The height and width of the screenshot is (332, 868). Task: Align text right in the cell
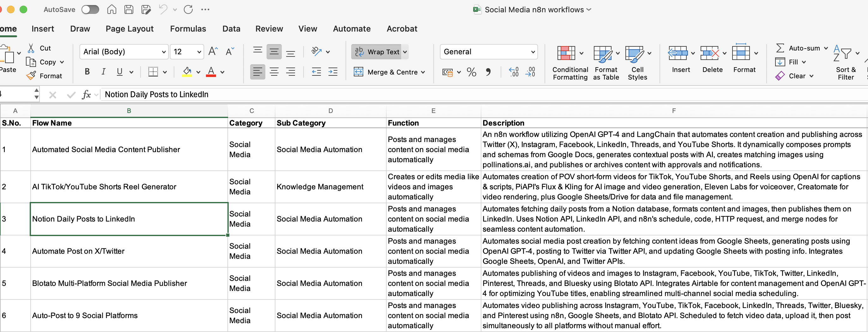pos(291,72)
